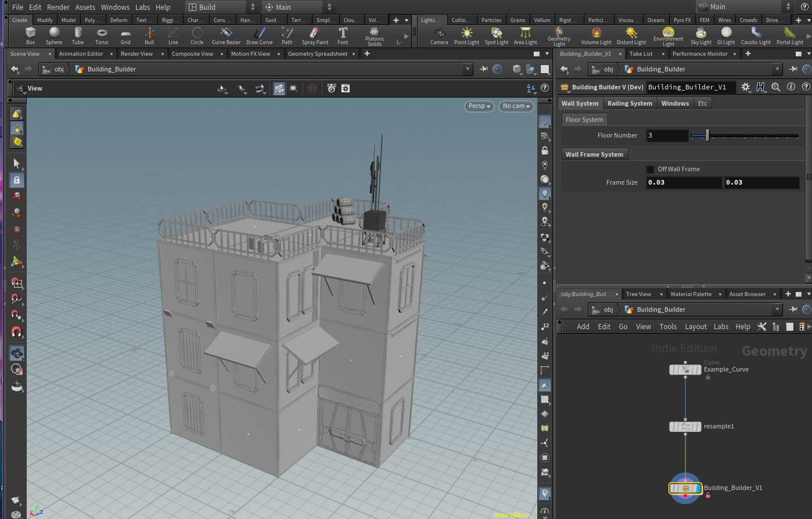The height and width of the screenshot is (519, 812).
Task: Create a Torus from the shelf
Action: point(102,36)
